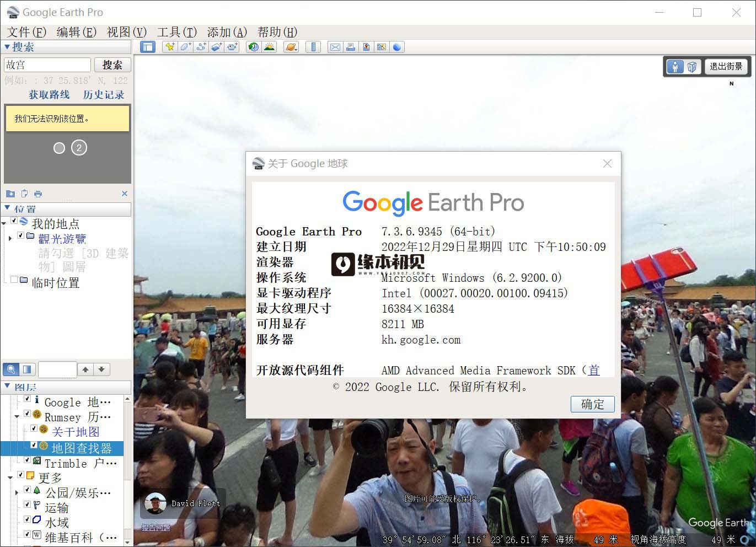Open the 编辑(E) menu

77,32
